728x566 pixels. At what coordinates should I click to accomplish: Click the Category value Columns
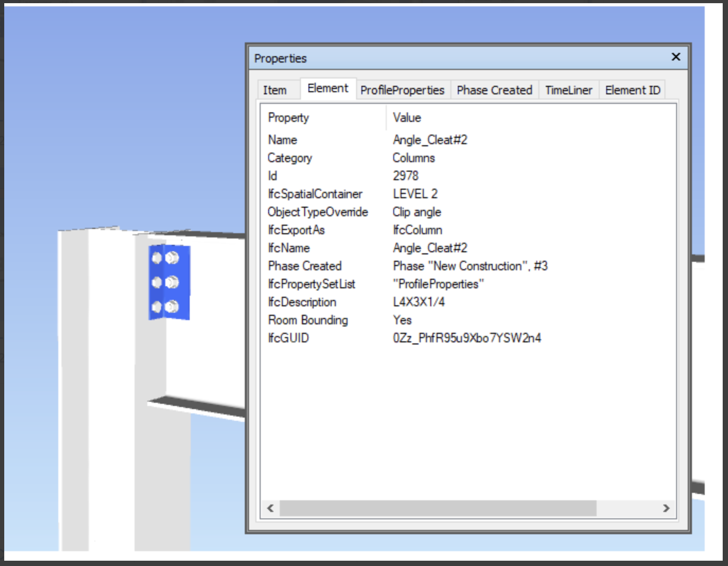[x=413, y=158]
